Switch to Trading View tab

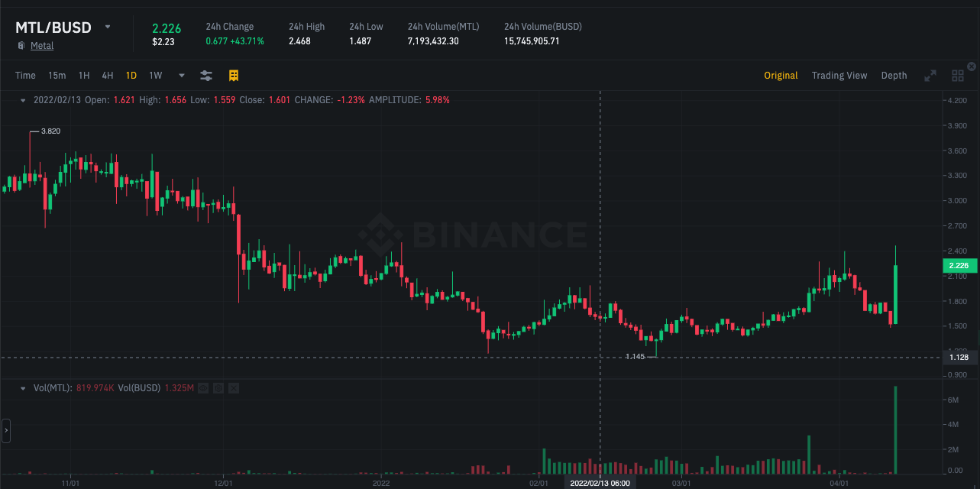[839, 76]
